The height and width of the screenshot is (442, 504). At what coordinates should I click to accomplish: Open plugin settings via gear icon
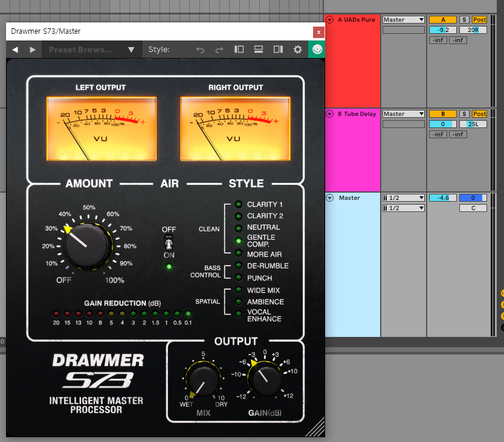click(298, 50)
